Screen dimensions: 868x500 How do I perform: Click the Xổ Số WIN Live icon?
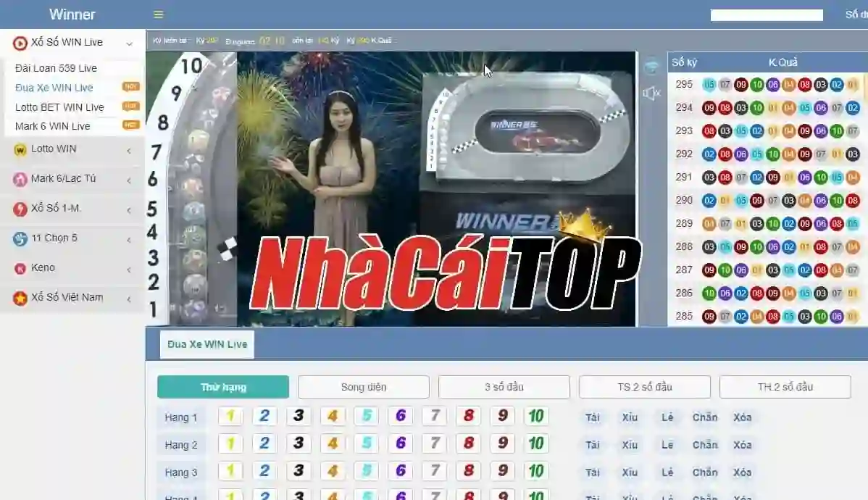pyautogui.click(x=20, y=43)
